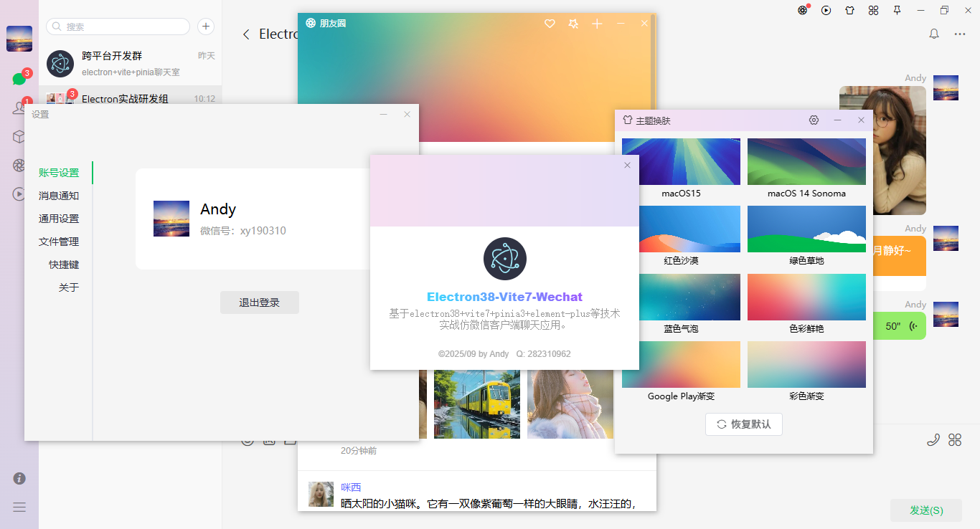The image size is (980, 529).
Task: Open the hamburger menu in the left sidebar
Action: pos(19,507)
